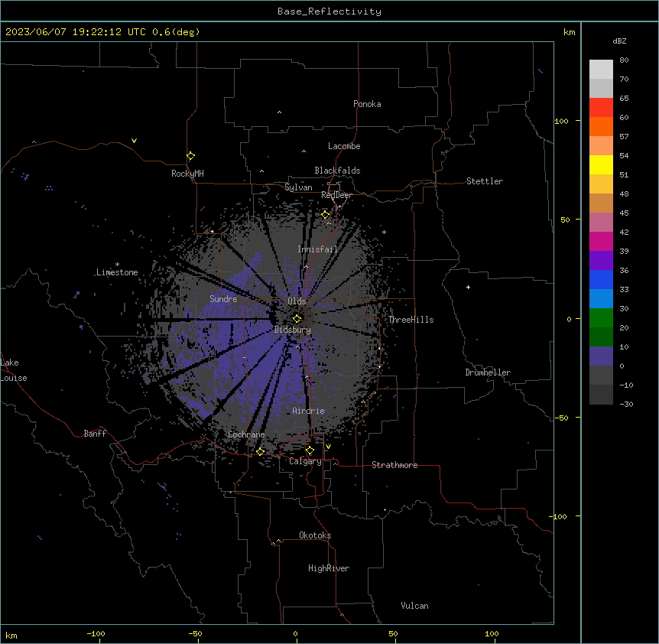Click the Limestone label
659x644 pixels.
click(x=117, y=272)
